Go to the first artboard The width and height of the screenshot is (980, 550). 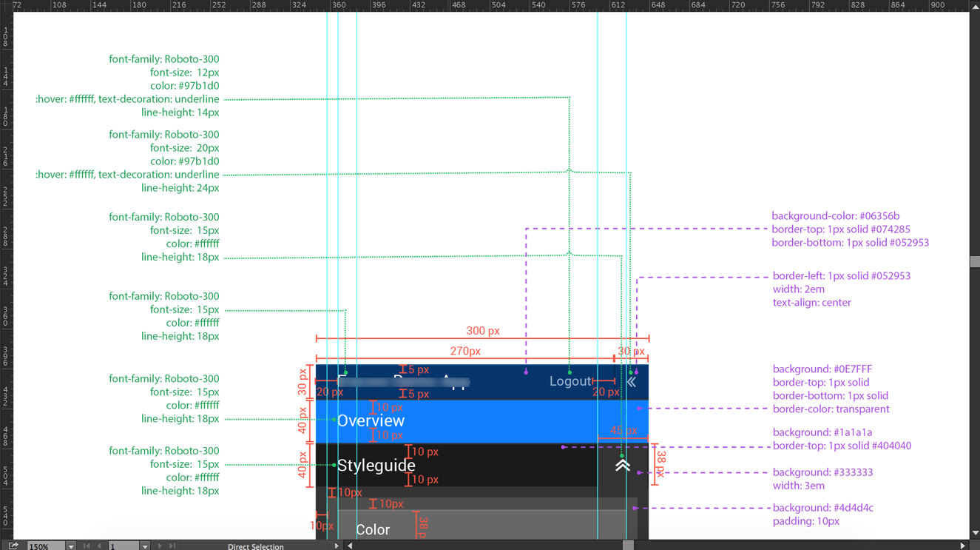point(87,546)
